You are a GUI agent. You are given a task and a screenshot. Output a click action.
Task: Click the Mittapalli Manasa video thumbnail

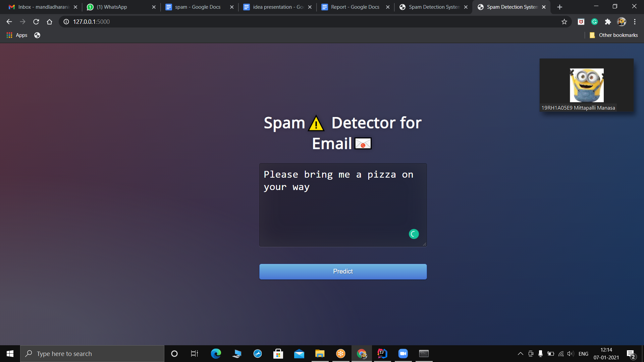586,85
